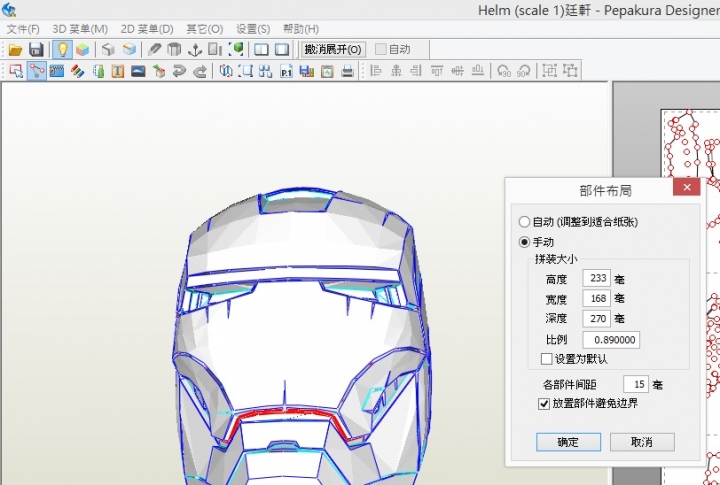Enable the 自动 checkbox in the toolbar

(x=381, y=49)
